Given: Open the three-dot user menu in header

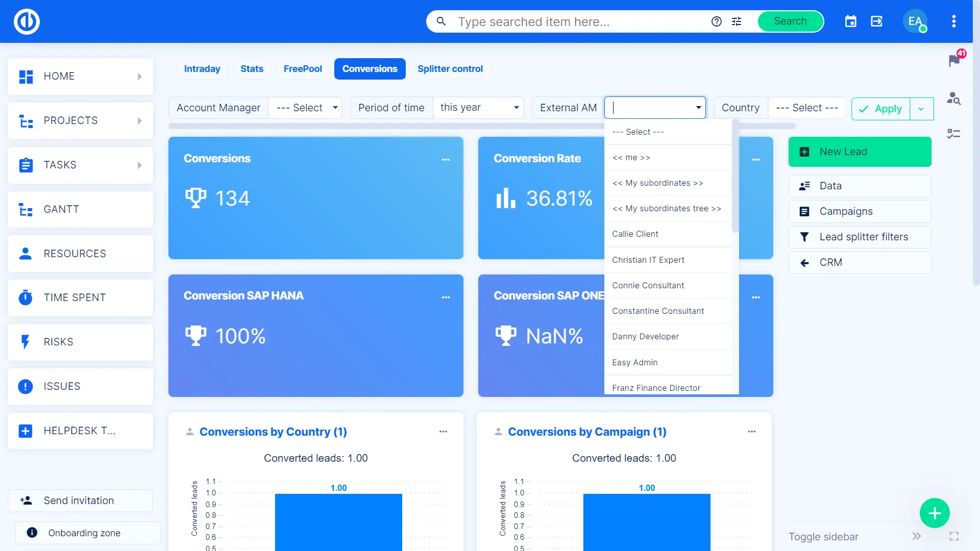Looking at the screenshot, I should [x=953, y=21].
